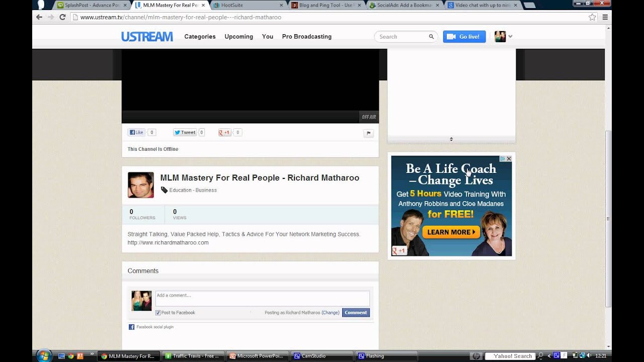Bookmark page with the star icon
644x362 pixels.
click(x=592, y=17)
